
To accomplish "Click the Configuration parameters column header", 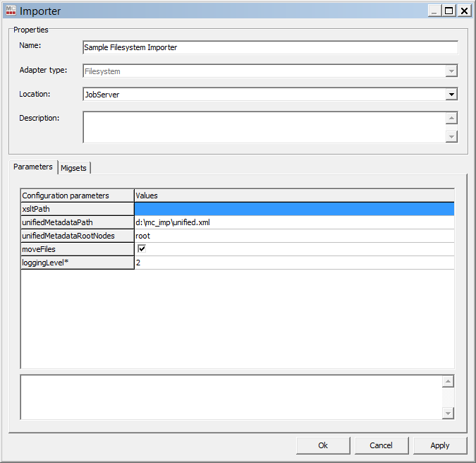I will [x=77, y=196].
